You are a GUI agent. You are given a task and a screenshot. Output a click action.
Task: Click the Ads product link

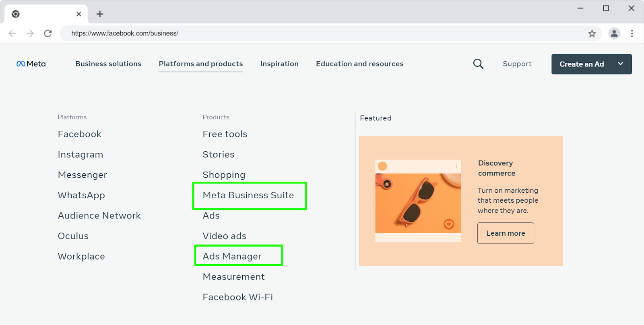point(211,216)
